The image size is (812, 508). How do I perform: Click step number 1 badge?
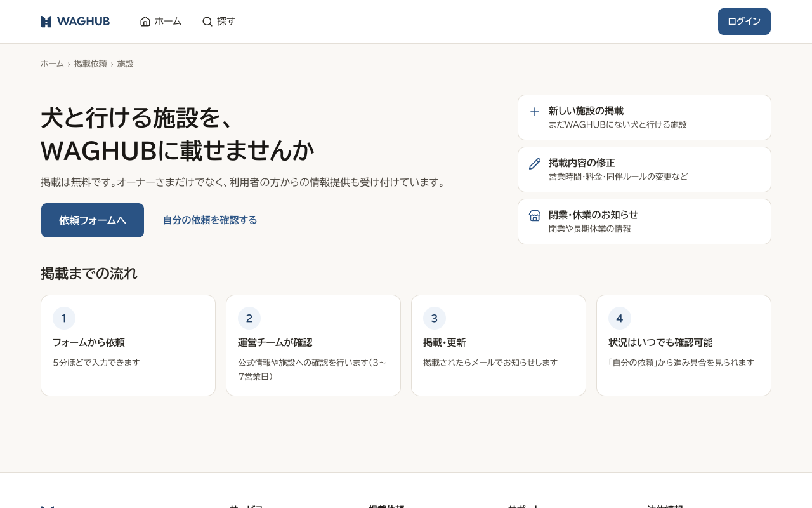[x=64, y=318]
